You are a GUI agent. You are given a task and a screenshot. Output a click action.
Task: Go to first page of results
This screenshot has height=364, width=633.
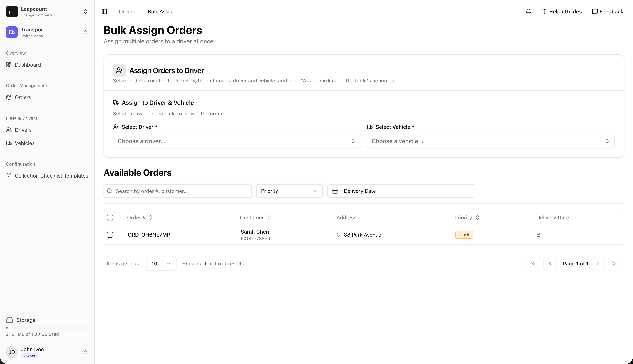click(x=534, y=264)
